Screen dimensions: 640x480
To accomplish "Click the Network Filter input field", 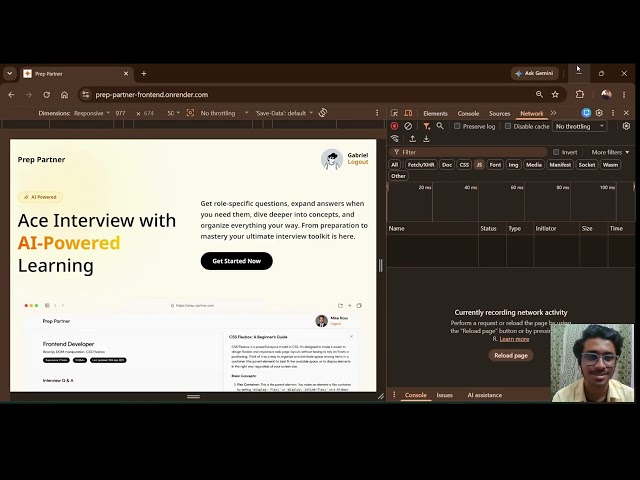I will coord(467,152).
